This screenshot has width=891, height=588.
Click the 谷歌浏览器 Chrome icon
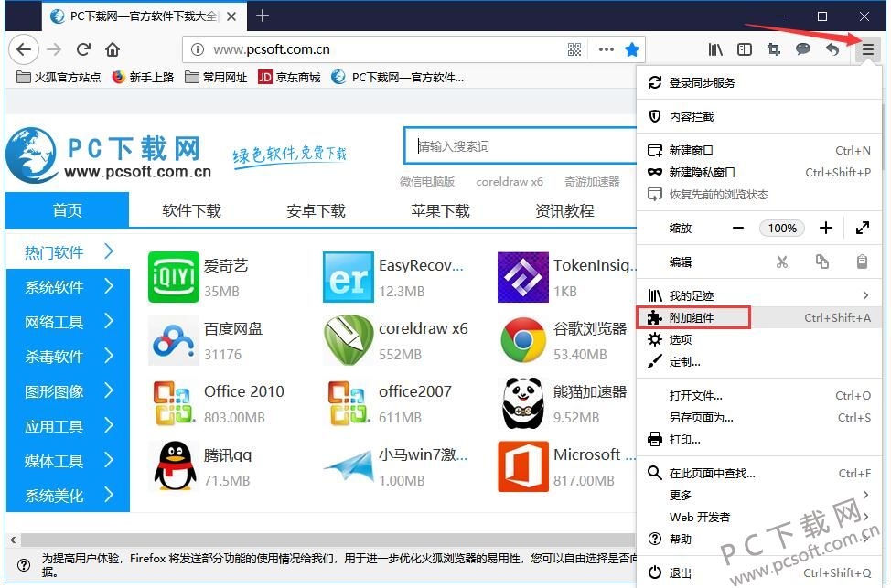tap(522, 340)
